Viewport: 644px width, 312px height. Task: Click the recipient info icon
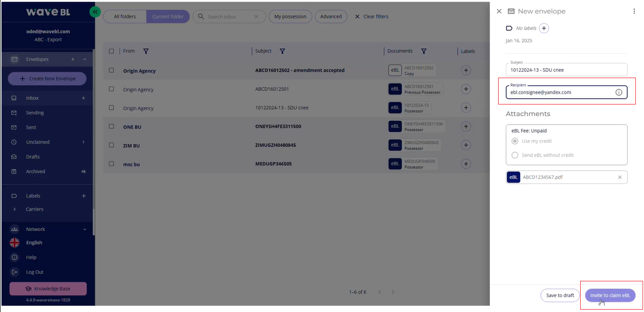point(619,92)
